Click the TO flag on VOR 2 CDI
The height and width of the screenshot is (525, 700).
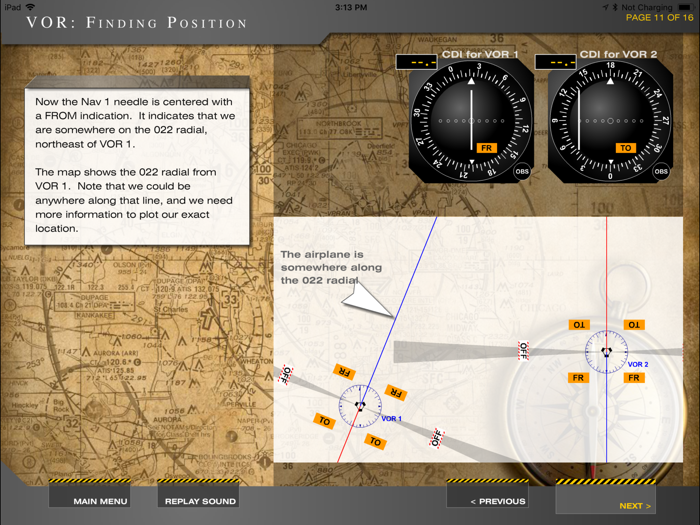626,148
